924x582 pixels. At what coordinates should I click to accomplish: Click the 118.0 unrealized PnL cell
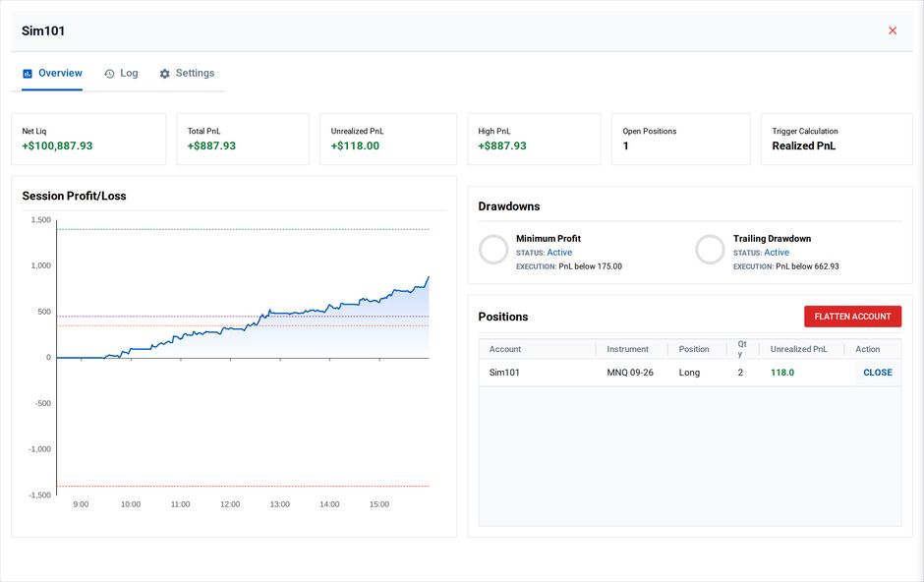(782, 373)
